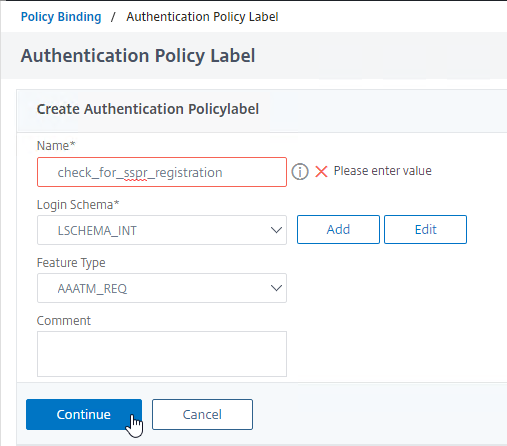507x446 pixels.
Task: Click Add next to Login Schema
Action: click(x=338, y=229)
